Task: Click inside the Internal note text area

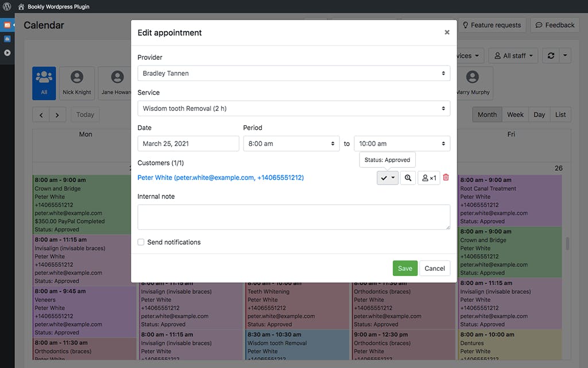Action: tap(293, 217)
